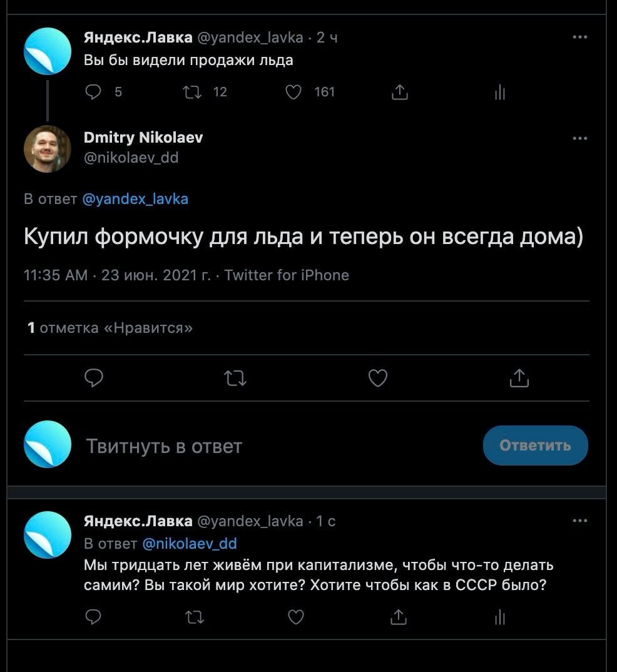Open the @nikolaev_dd mention link
The image size is (617, 672).
189,543
